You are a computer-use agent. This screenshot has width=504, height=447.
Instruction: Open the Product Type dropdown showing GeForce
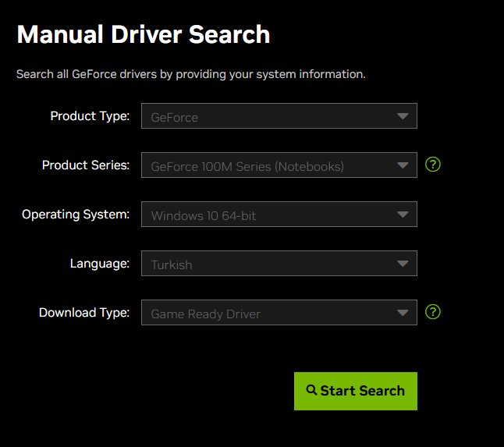click(279, 115)
